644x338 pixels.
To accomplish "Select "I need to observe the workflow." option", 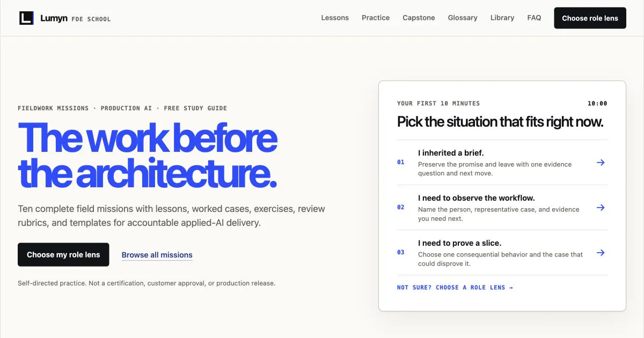I will [502, 207].
